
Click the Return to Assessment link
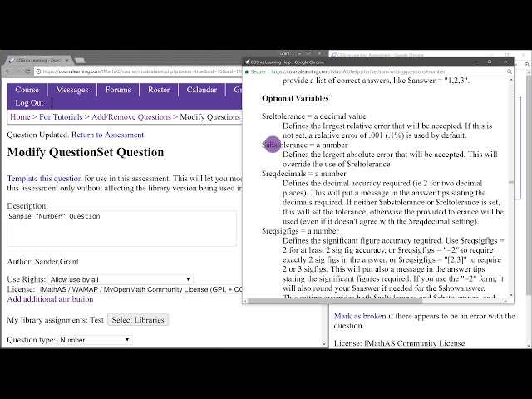[x=107, y=135]
